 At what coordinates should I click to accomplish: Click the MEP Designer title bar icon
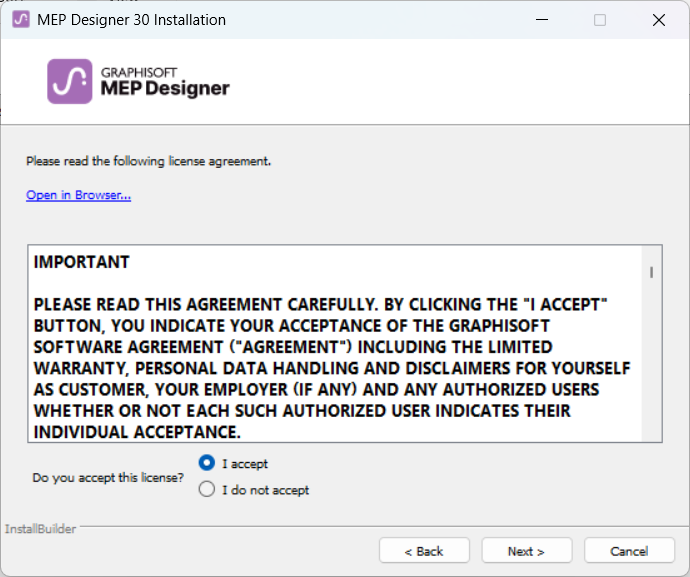pyautogui.click(x=21, y=20)
